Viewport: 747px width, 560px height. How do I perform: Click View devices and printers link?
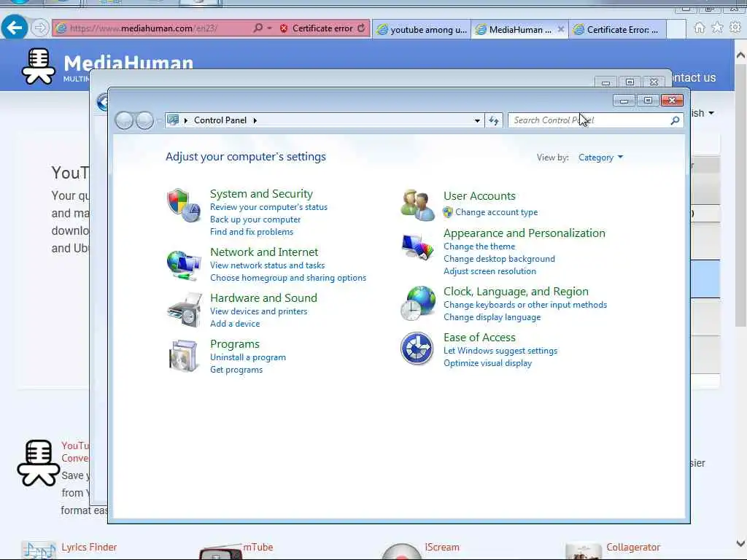[x=259, y=311]
